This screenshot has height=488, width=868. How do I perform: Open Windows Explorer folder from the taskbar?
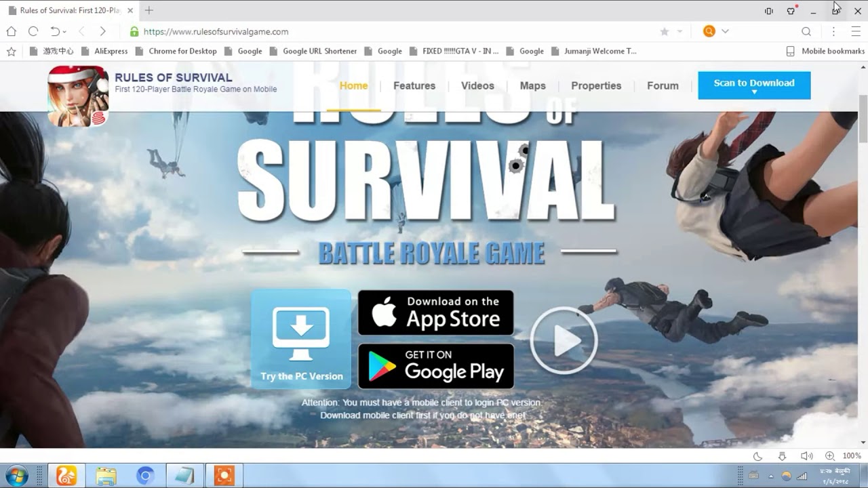click(106, 476)
